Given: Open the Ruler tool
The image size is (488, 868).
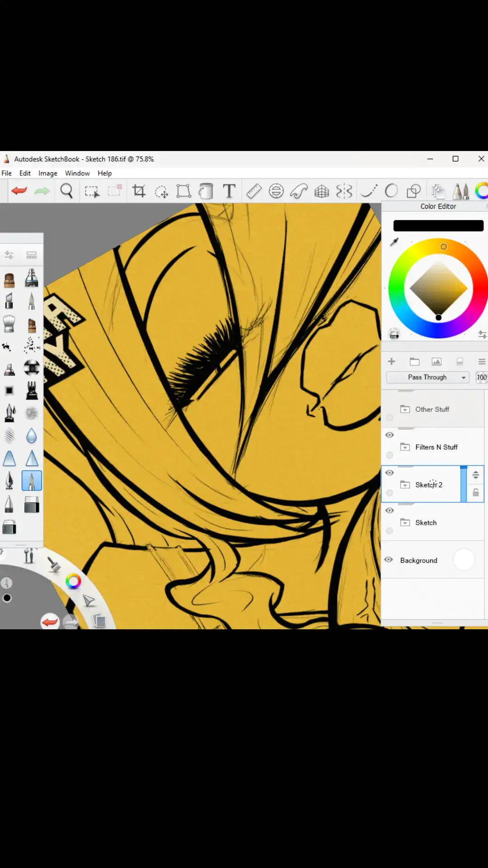Looking at the screenshot, I should [253, 191].
